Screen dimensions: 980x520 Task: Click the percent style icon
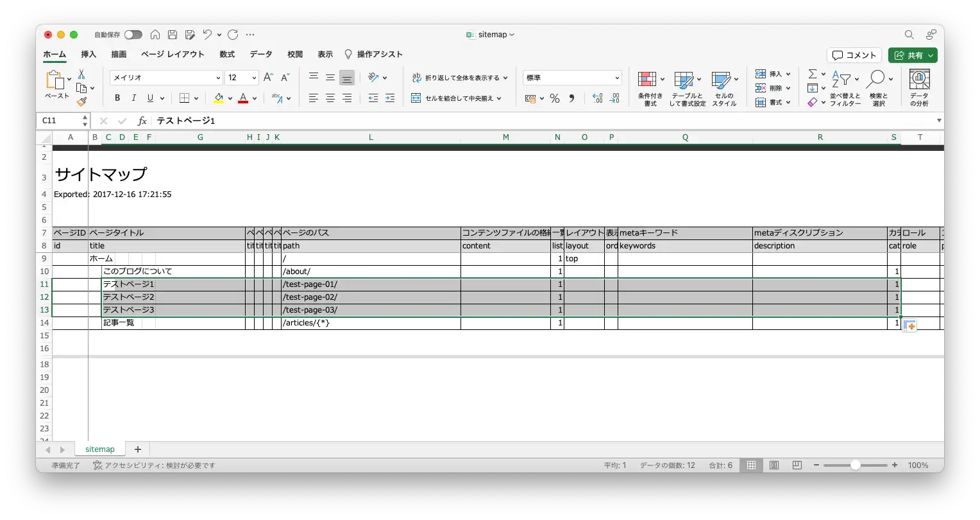[x=555, y=98]
